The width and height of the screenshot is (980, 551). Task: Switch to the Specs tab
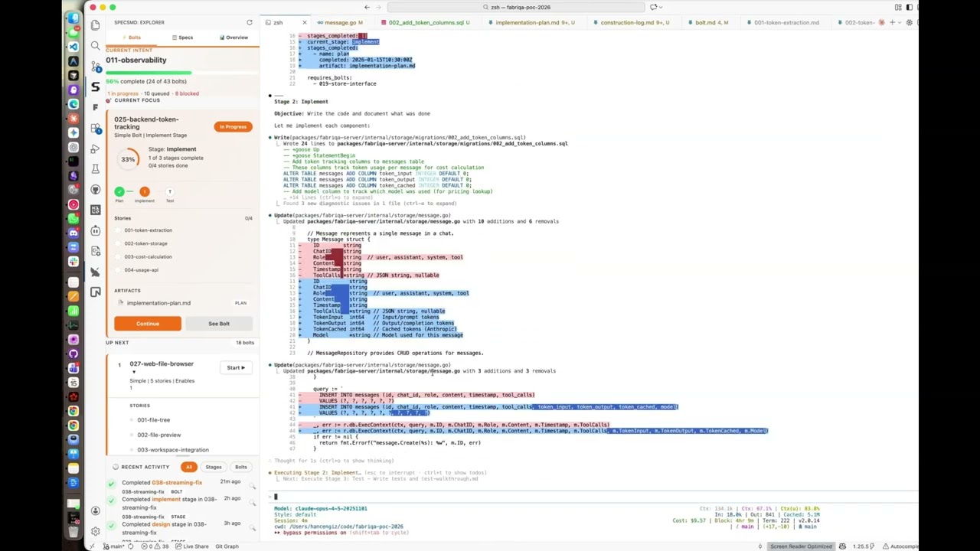[x=183, y=37]
